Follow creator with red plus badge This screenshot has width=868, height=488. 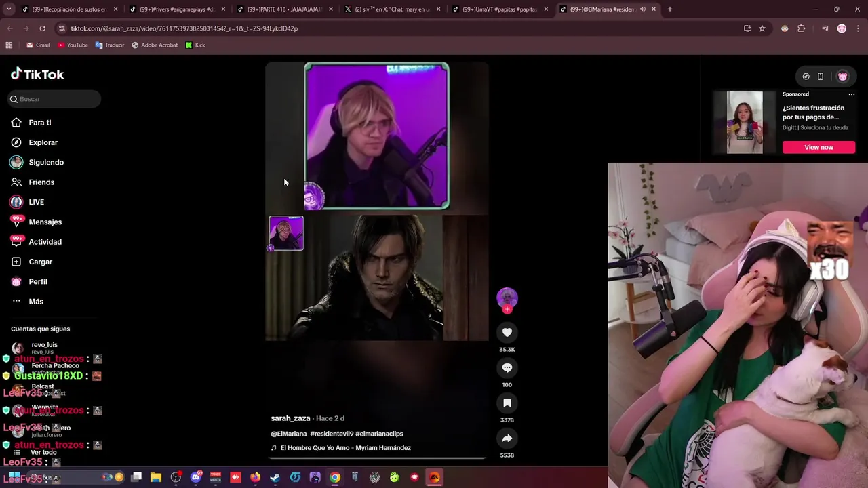point(507,309)
